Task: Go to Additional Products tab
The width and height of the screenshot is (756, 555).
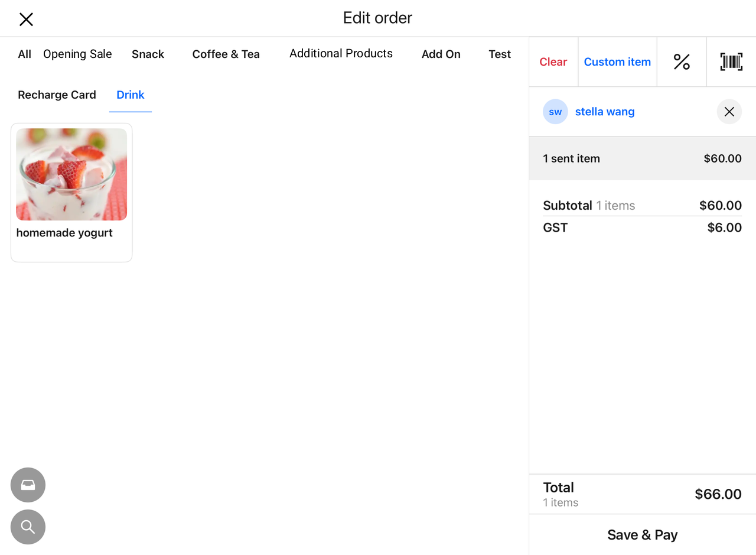Action: pos(341,54)
